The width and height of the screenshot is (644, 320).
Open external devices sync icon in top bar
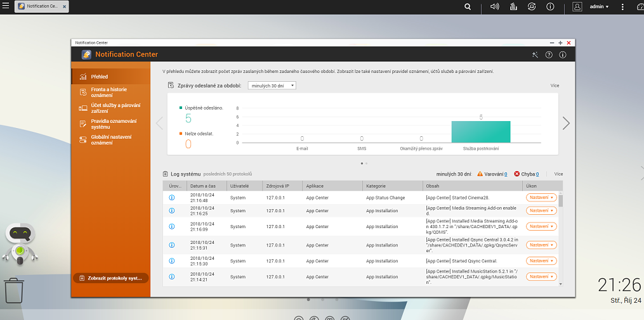click(x=532, y=6)
